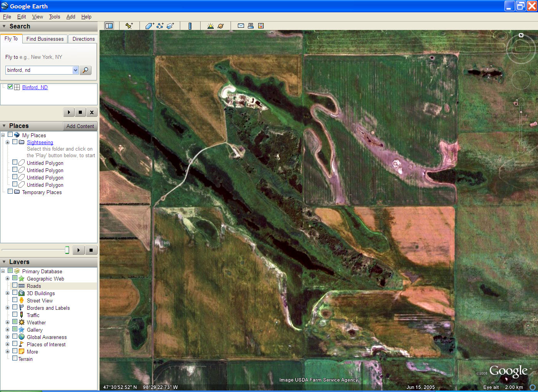
Task: Open the Edit menu
Action: pyautogui.click(x=22, y=17)
